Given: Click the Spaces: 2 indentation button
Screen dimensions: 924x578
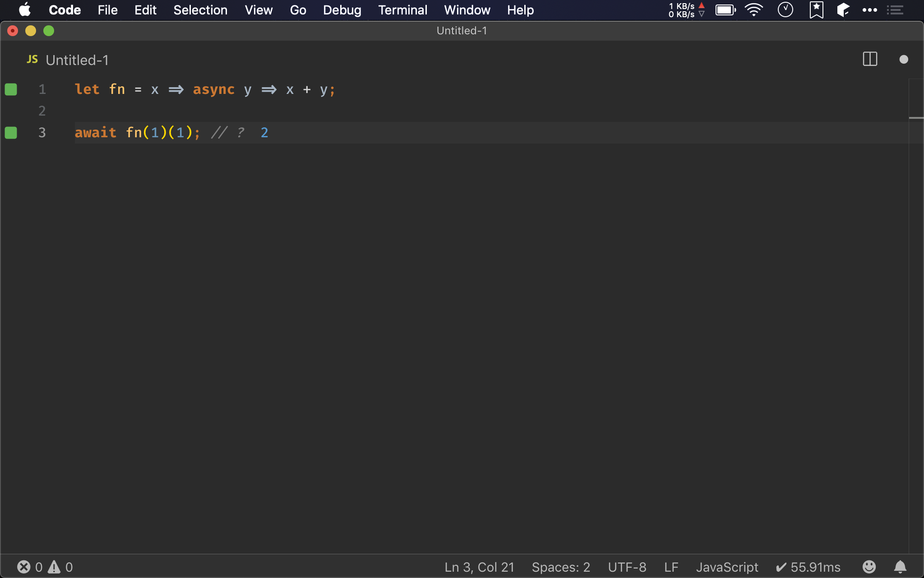Looking at the screenshot, I should pos(560,567).
